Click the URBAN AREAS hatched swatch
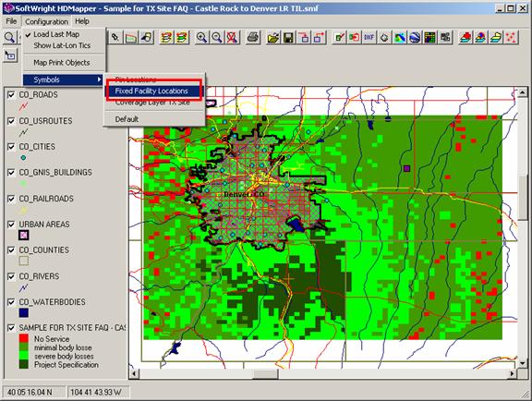The width and height of the screenshot is (532, 401). [x=24, y=235]
